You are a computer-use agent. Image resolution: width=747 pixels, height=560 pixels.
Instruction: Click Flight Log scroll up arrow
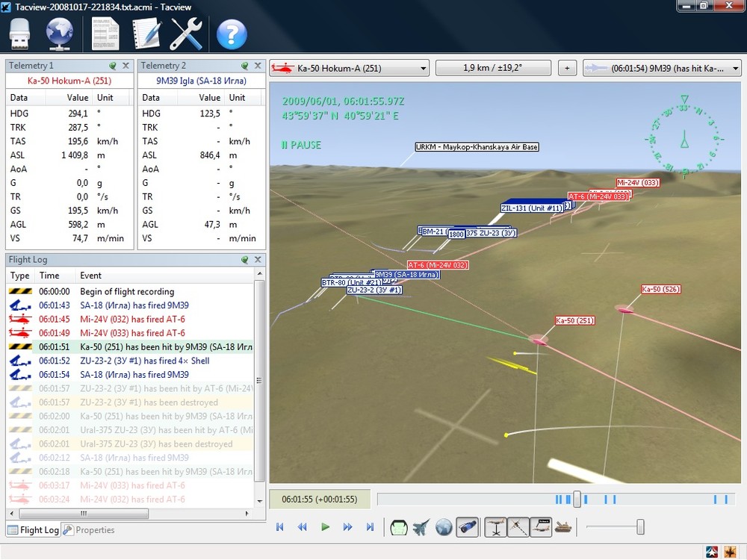coord(260,273)
